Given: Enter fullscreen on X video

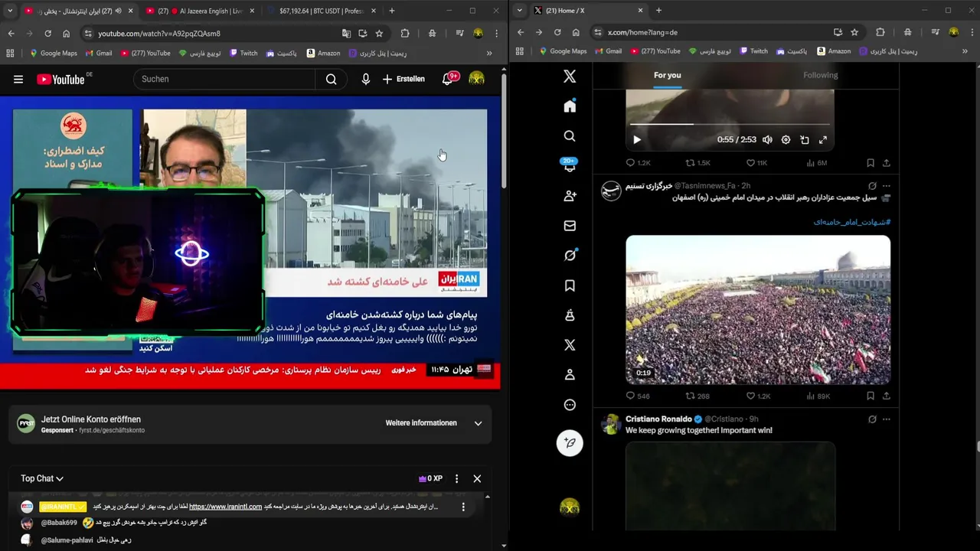Looking at the screenshot, I should point(823,140).
